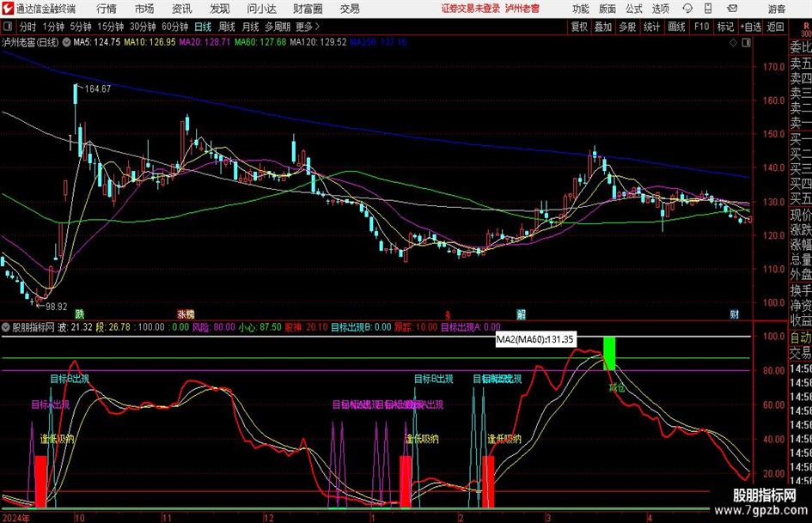Switch to 5分钟 period
The width and height of the screenshot is (812, 523).
coord(81,27)
